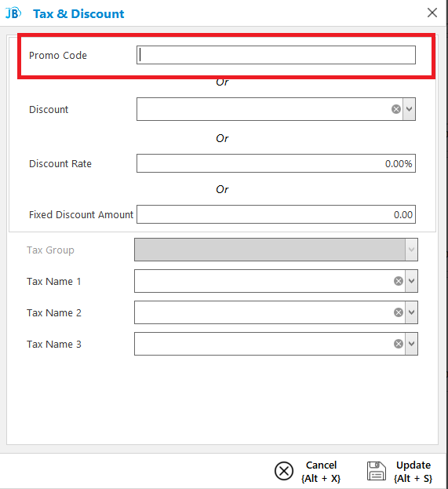Click the Cancel circled-X icon

tap(284, 471)
